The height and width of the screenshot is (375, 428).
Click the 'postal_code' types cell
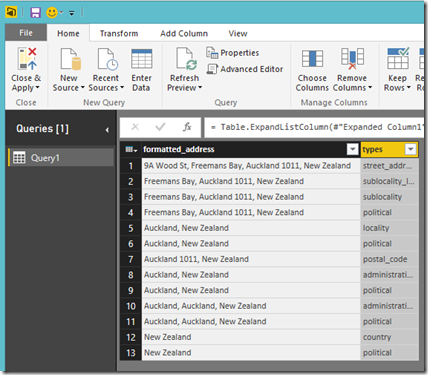tap(389, 259)
